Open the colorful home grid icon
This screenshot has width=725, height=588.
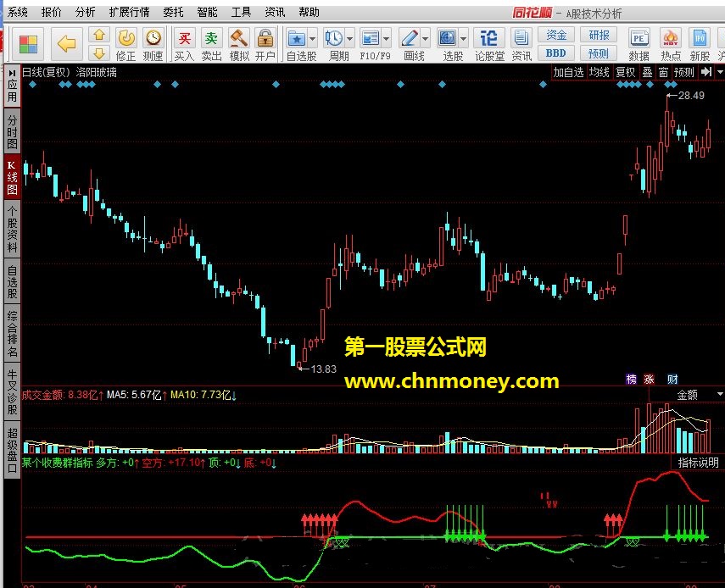click(28, 44)
